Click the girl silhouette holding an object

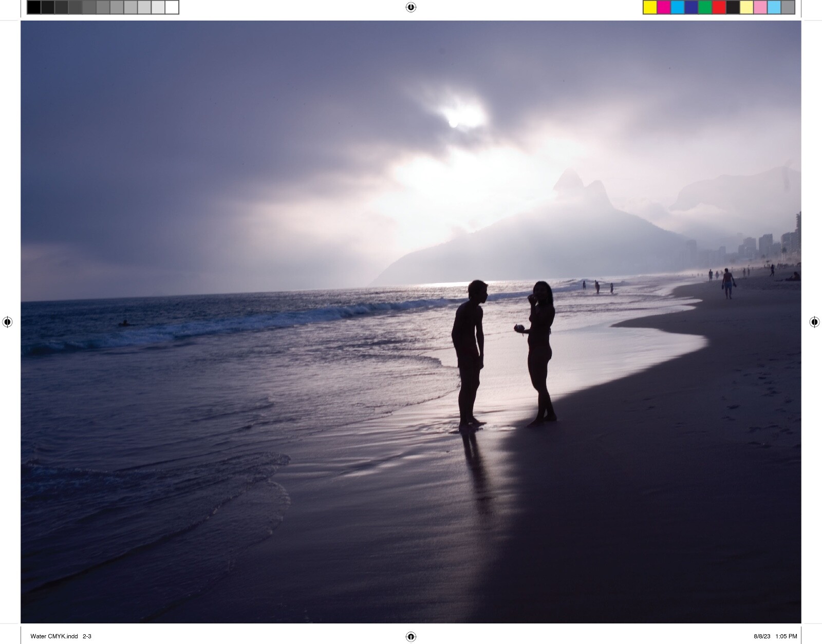[539, 353]
